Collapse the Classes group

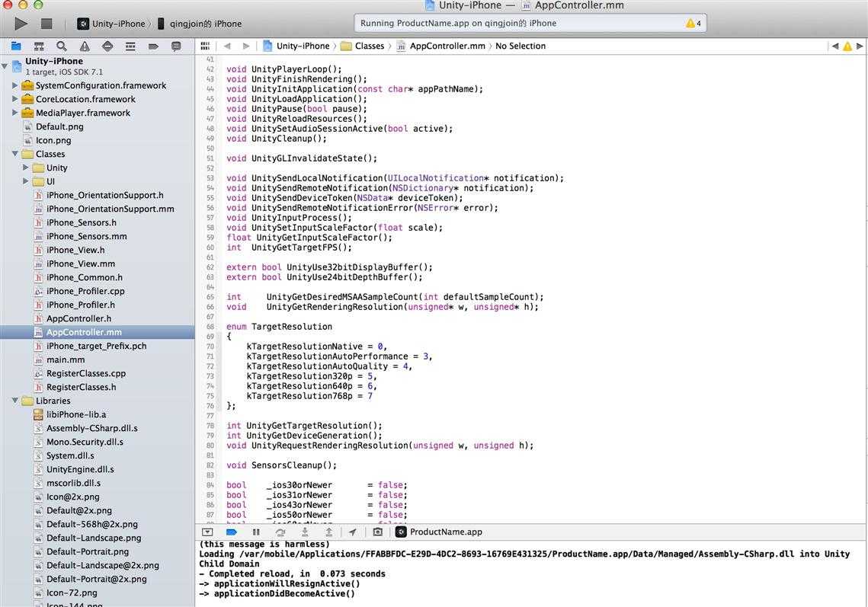click(x=15, y=154)
